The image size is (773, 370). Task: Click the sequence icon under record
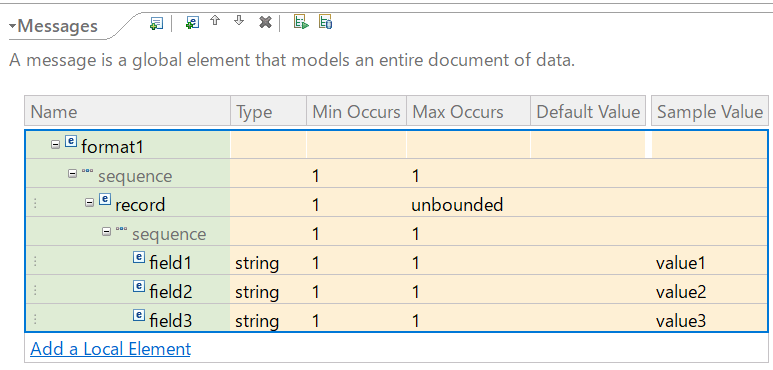(x=122, y=230)
